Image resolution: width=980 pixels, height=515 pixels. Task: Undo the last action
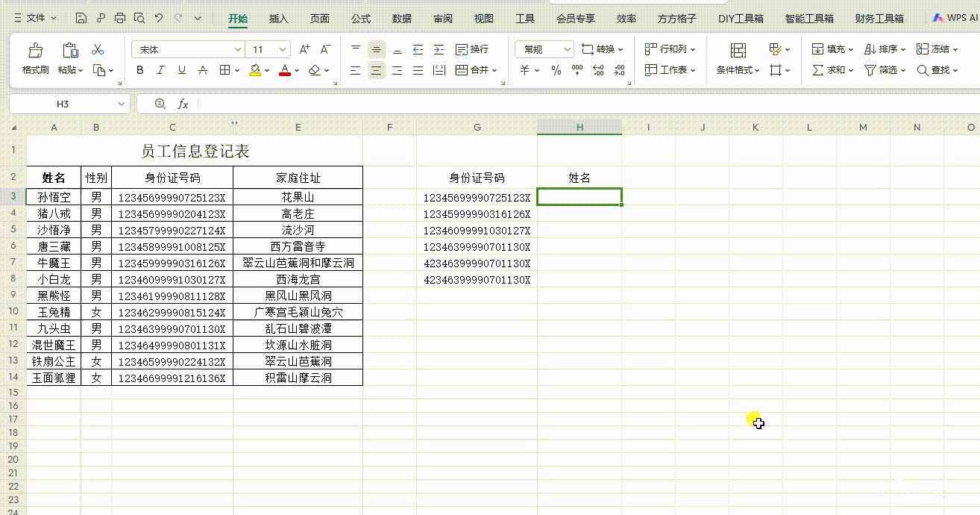pos(159,18)
